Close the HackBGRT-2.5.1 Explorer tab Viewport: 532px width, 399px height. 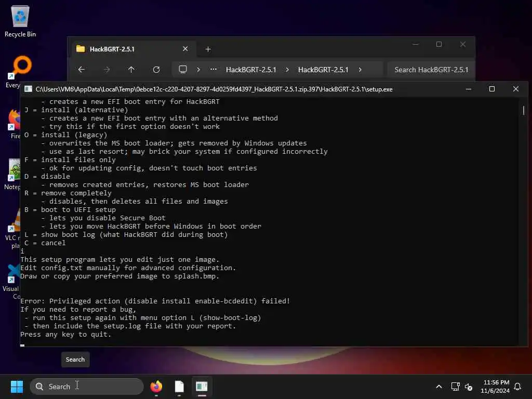185,49
